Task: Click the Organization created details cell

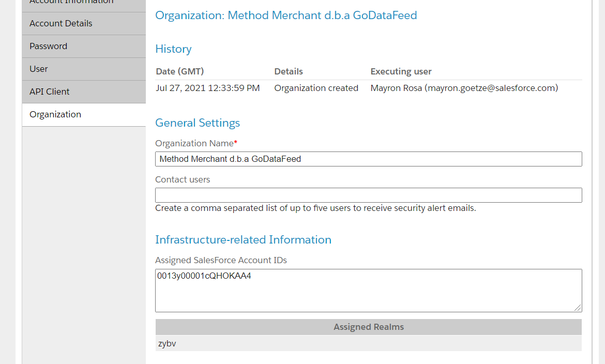Action: 316,88
